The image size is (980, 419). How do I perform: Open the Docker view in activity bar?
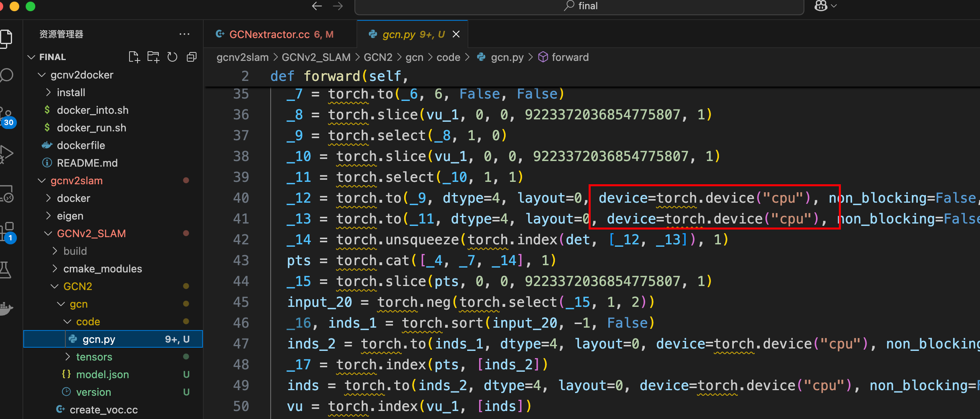click(x=6, y=308)
